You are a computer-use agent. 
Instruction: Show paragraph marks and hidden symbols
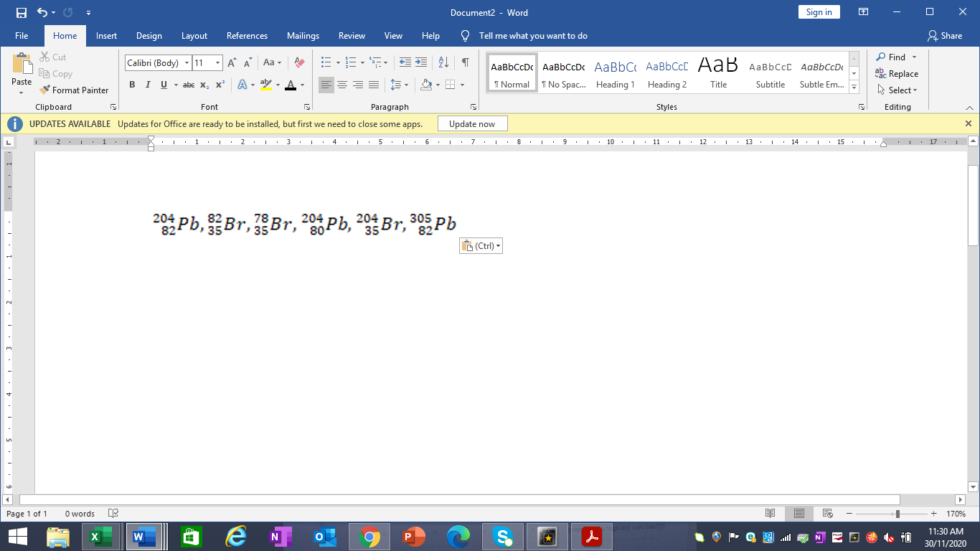(466, 62)
